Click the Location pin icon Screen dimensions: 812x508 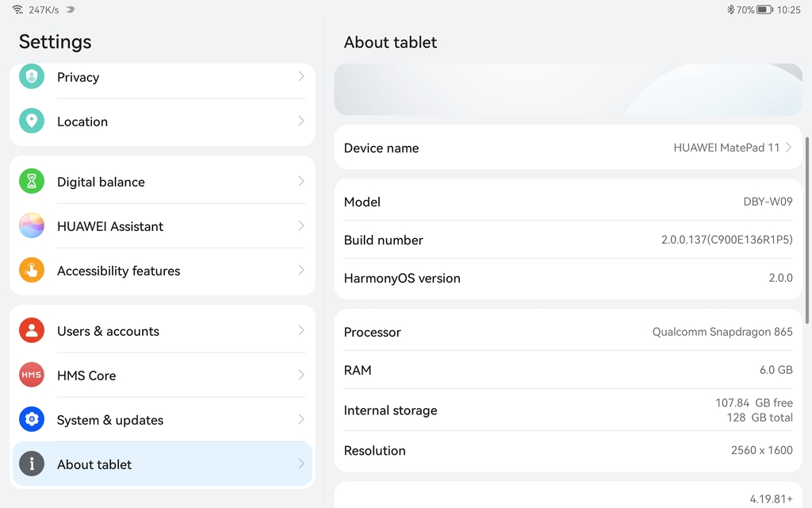[32, 121]
